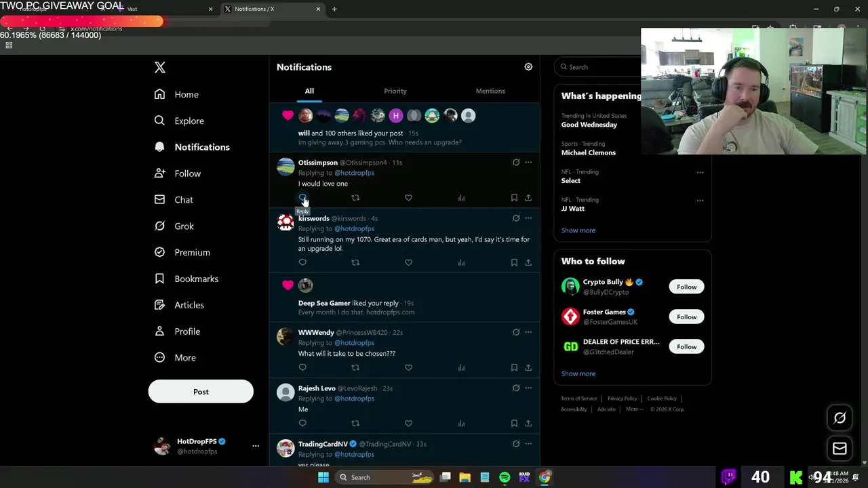Viewport: 868px width, 488px height.
Task: Open Michael Clemons trending topic
Action: 589,152
